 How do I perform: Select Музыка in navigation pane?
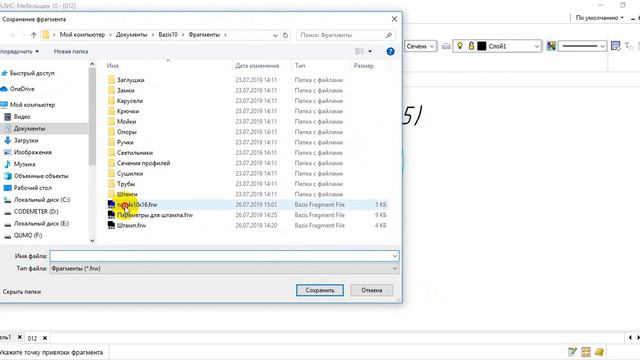click(24, 164)
